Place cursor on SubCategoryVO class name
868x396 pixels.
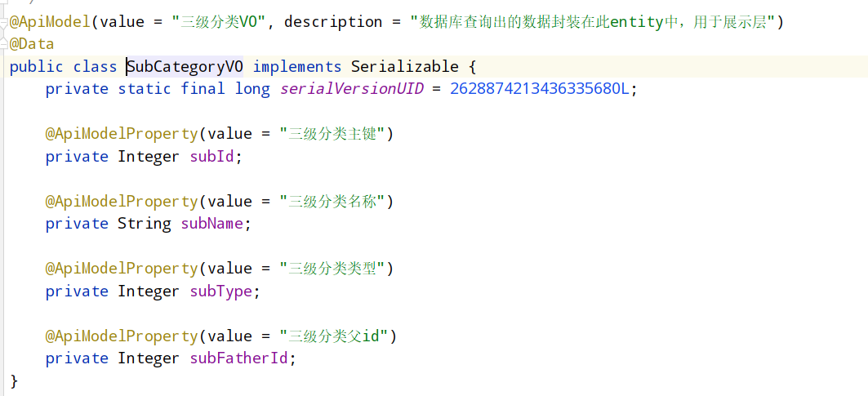pyautogui.click(x=185, y=67)
